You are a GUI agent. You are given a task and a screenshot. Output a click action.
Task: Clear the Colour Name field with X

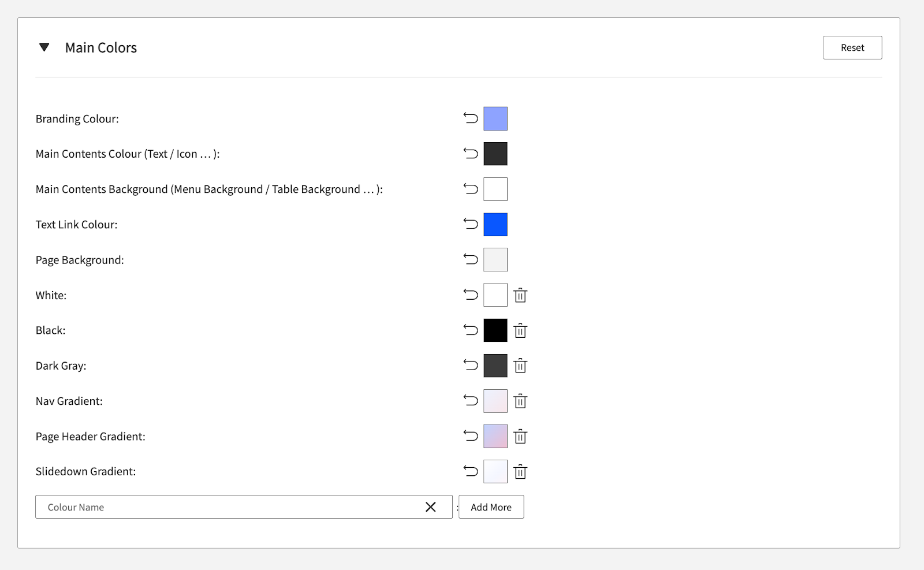tap(430, 507)
